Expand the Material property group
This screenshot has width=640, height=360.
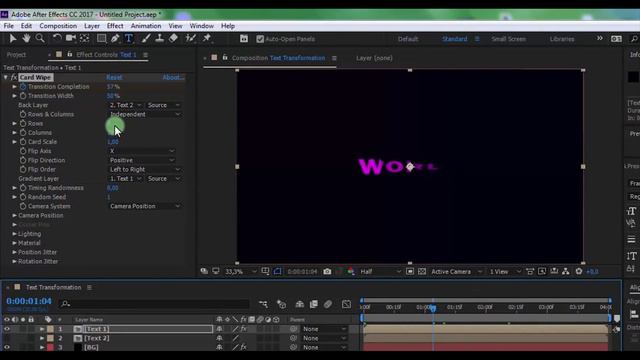click(14, 243)
